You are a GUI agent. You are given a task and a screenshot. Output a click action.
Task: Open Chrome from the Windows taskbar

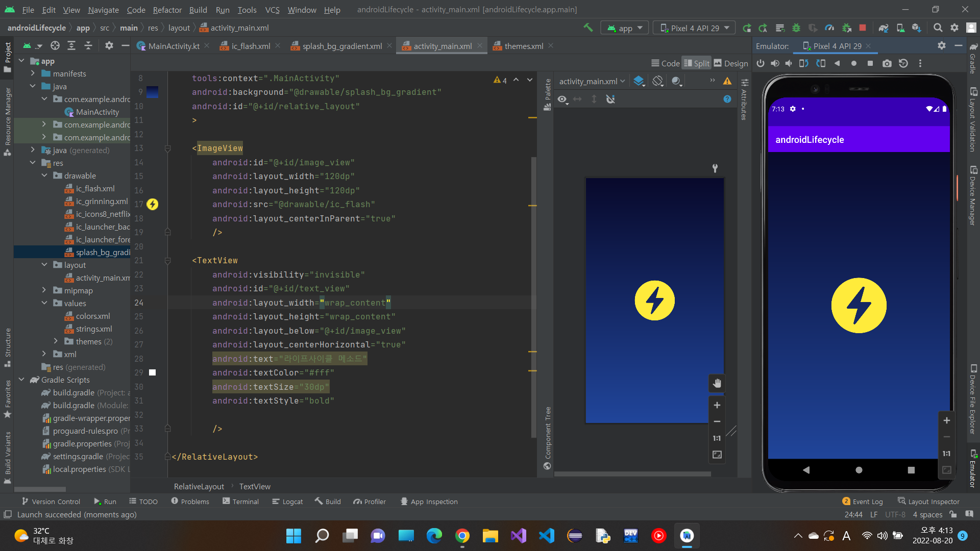tap(462, 536)
